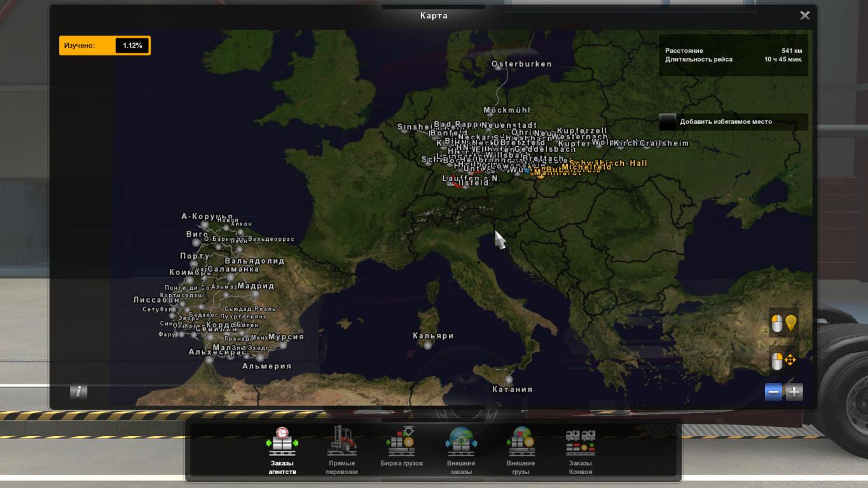This screenshot has height=488, width=868.
Task: Click the Карта window title
Action: coord(434,15)
